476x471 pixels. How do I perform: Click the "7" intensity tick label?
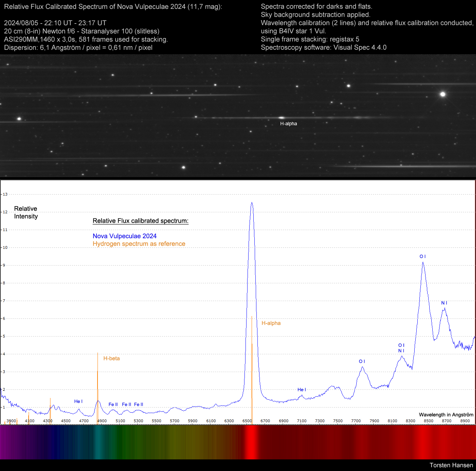click(4, 301)
